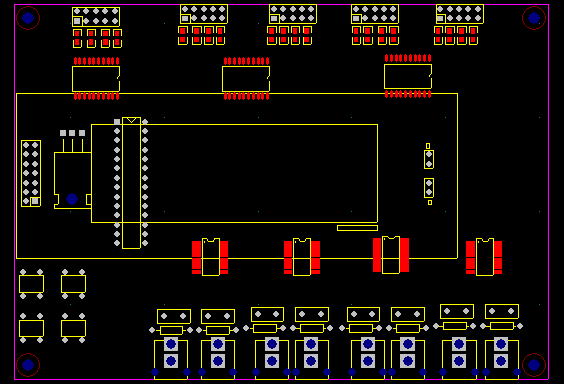Viewport: 564px width, 384px height.
Task: Select the rightmost red-padded SOIC chip in the lower row
Action: 484,257
